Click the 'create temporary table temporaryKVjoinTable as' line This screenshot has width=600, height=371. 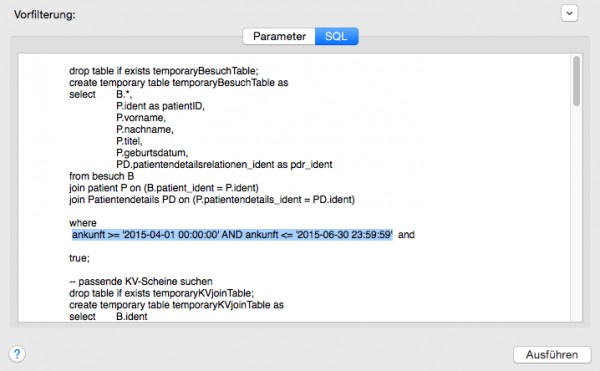tap(176, 305)
